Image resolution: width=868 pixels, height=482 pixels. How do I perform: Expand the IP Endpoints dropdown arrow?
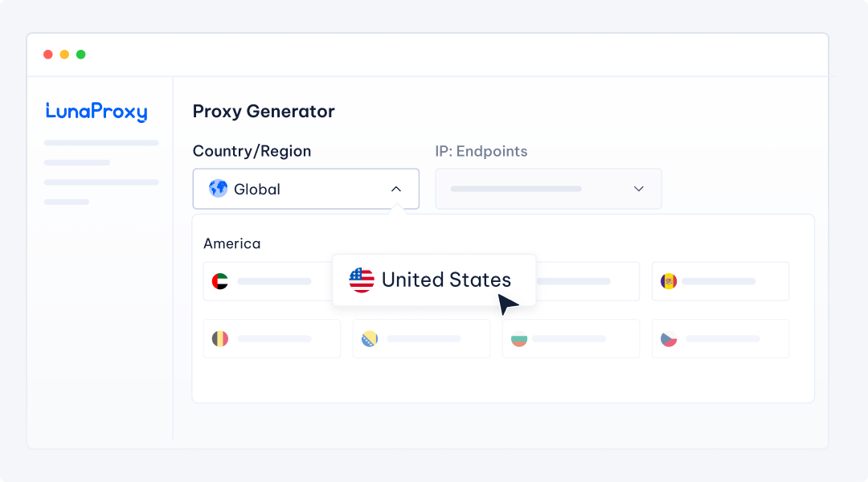tap(639, 189)
